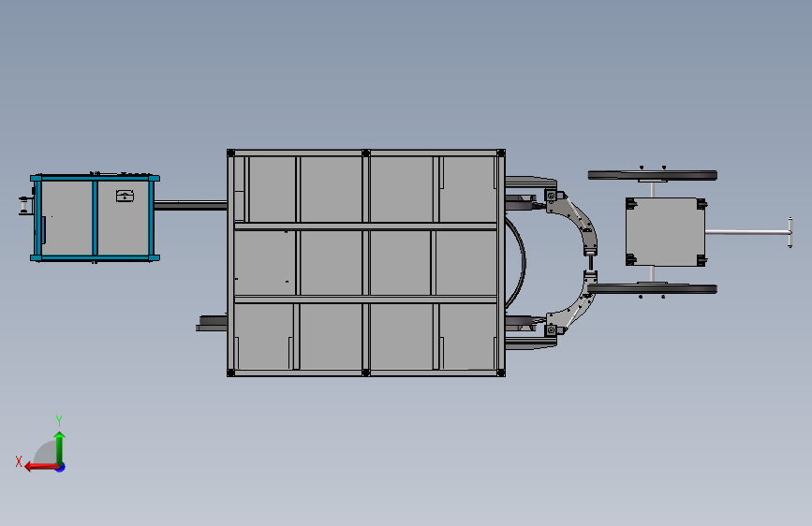812x526 pixels.
Task: Select the small latch symbol on the blue cabinet
Action: click(125, 196)
